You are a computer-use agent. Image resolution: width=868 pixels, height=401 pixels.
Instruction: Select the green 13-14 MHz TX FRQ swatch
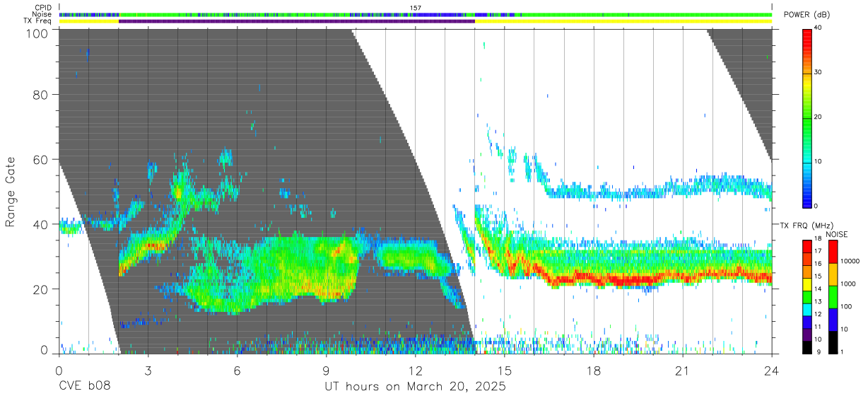[x=807, y=296]
